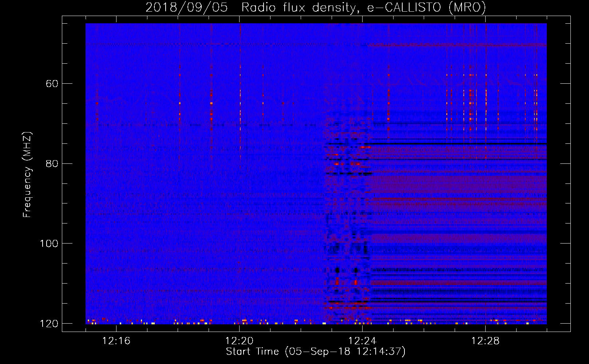589x364 pixels.
Task: Click the plot title '2018/09/05 Radio flux density, e-CALLISTO (MRO)'
Action: [316, 7]
